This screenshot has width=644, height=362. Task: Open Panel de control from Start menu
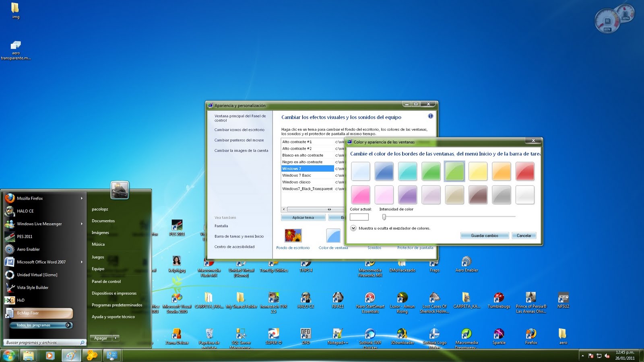point(106,282)
